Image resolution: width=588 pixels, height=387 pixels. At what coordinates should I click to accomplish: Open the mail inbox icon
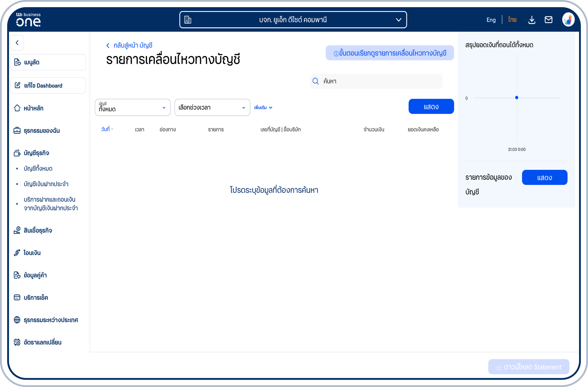[x=548, y=20]
